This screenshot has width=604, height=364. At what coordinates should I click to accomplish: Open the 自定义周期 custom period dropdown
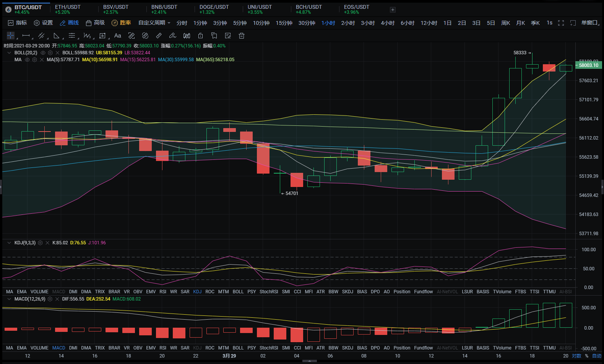pos(154,23)
